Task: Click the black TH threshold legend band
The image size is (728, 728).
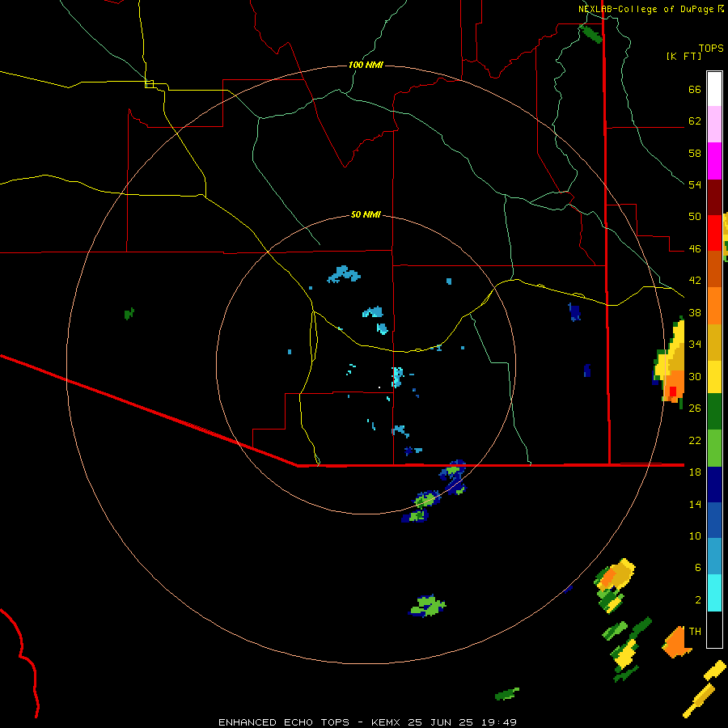Action: (714, 629)
